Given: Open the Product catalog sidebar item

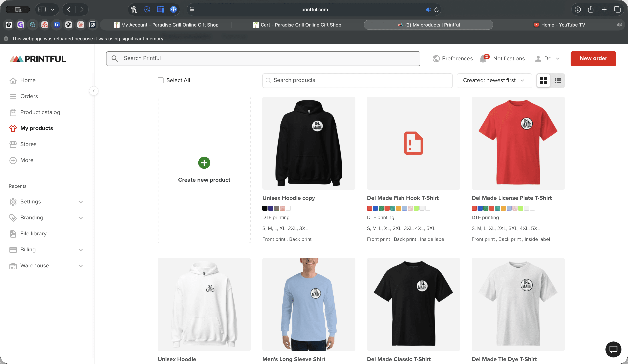Looking at the screenshot, I should click(35, 112).
